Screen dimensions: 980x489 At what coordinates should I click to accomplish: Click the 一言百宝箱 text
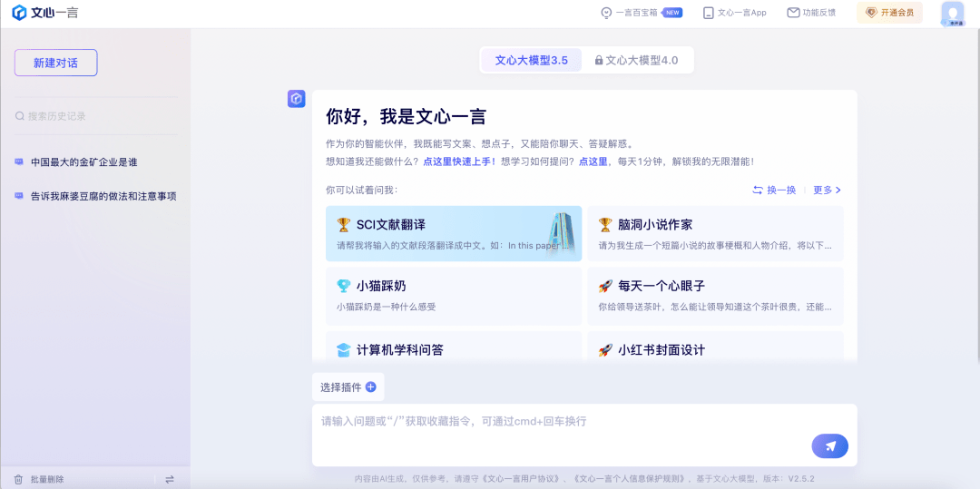tap(636, 13)
